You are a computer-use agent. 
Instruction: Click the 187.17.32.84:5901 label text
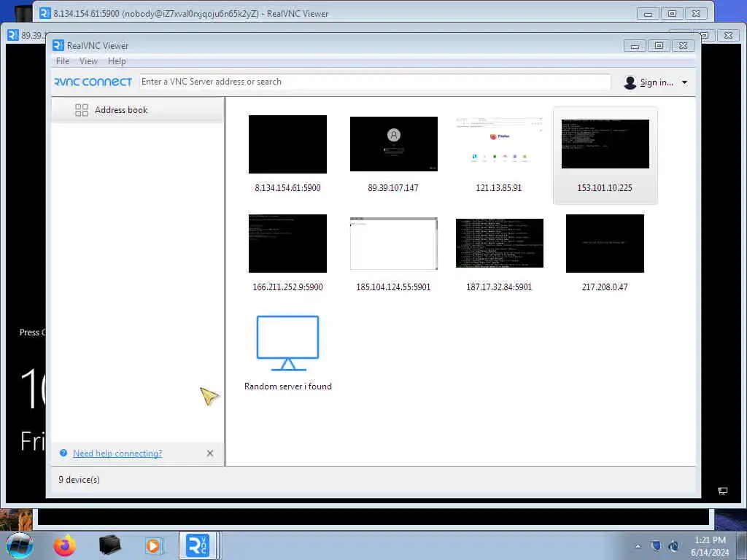coord(499,287)
